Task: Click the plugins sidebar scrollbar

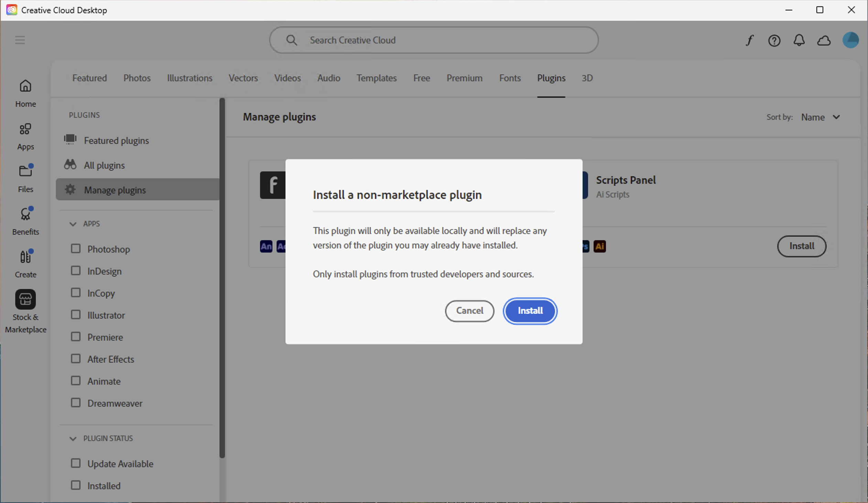Action: coord(222,278)
